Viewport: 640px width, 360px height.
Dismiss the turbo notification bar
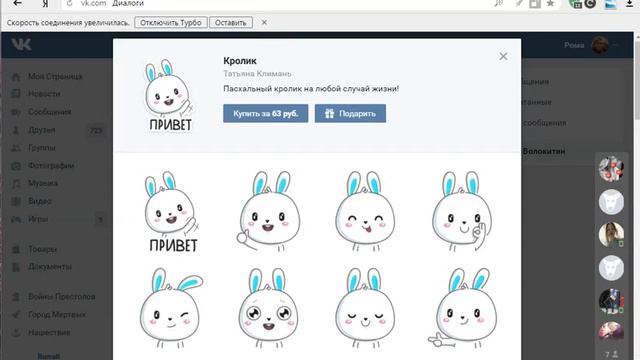pos(264,22)
